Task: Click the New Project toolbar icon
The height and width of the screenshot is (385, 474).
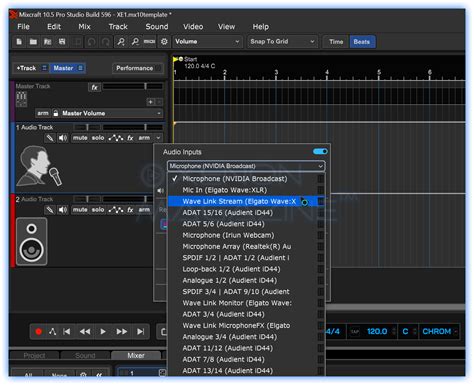Action: (x=19, y=42)
